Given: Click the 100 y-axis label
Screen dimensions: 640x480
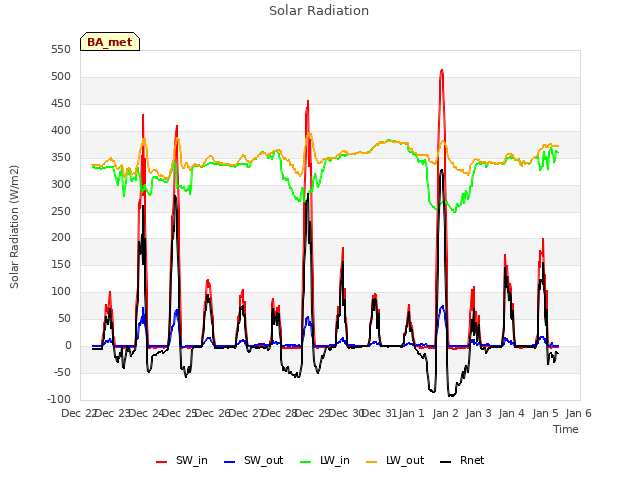Looking at the screenshot, I should (61, 291).
